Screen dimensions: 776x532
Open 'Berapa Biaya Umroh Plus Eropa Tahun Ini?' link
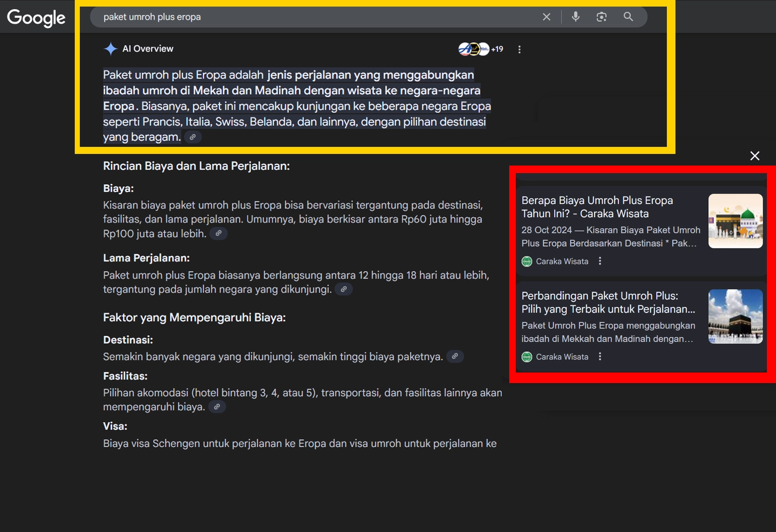[597, 207]
